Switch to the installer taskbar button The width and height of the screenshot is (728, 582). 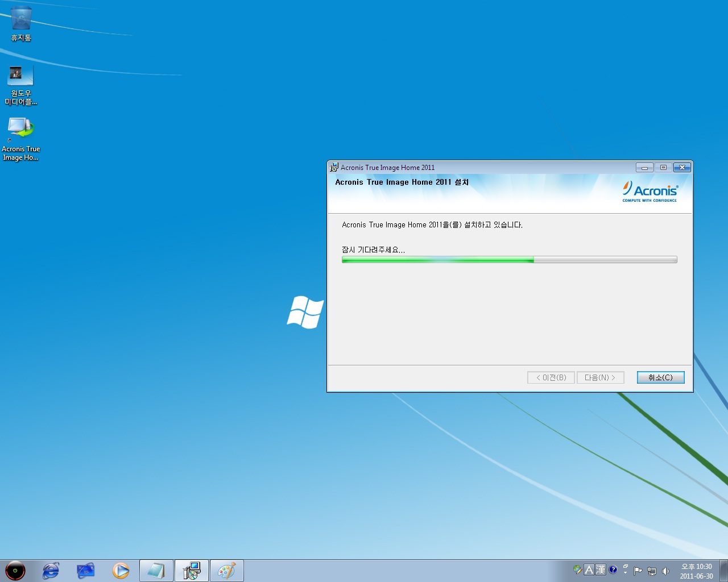(x=191, y=570)
